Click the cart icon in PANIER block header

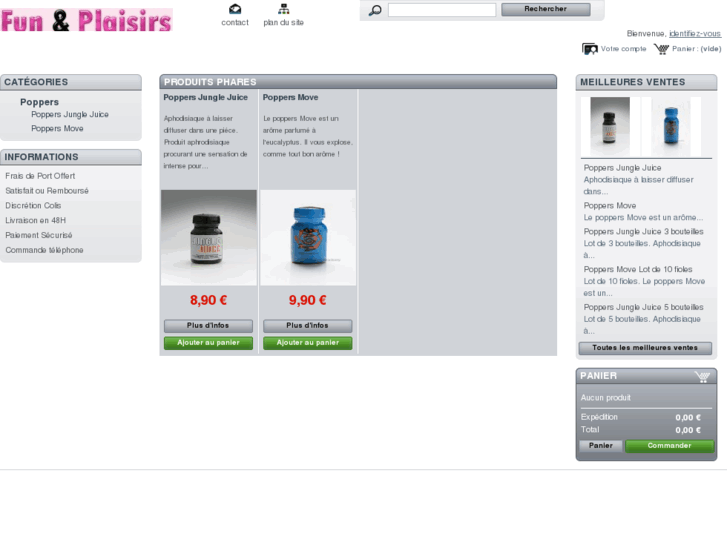[x=702, y=377]
